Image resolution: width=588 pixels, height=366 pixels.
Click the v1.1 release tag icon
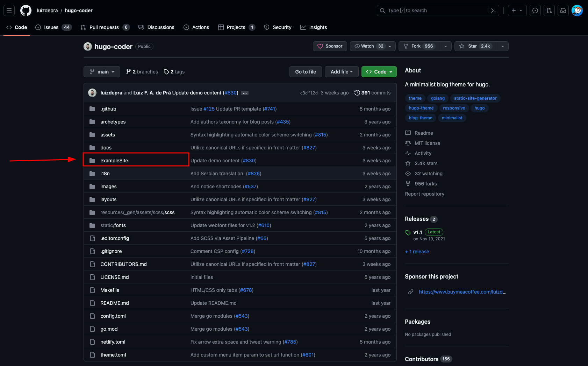(x=408, y=233)
